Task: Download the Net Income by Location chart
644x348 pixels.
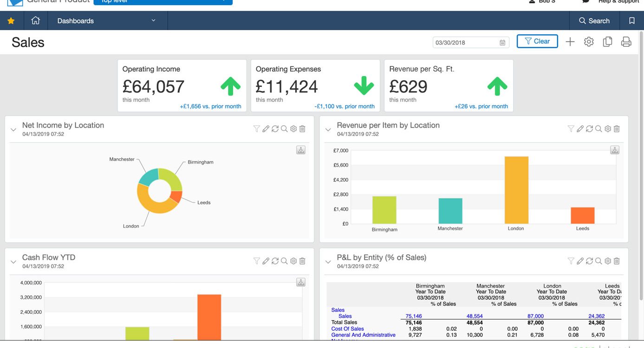Action: (x=301, y=150)
